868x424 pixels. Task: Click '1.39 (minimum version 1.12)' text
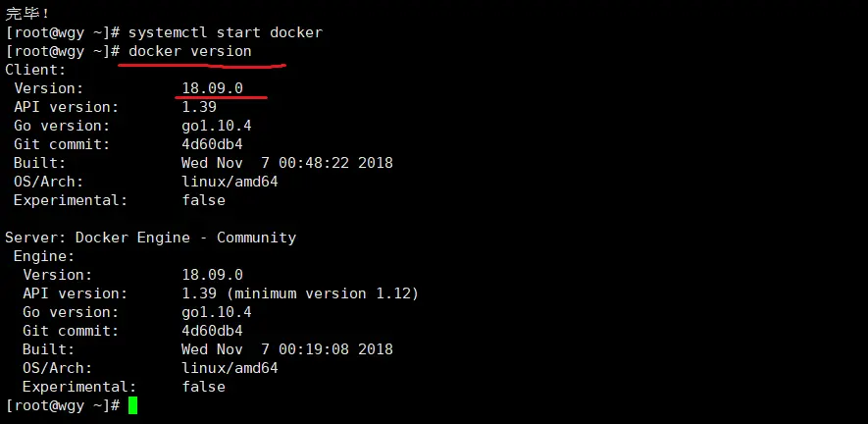pos(299,293)
